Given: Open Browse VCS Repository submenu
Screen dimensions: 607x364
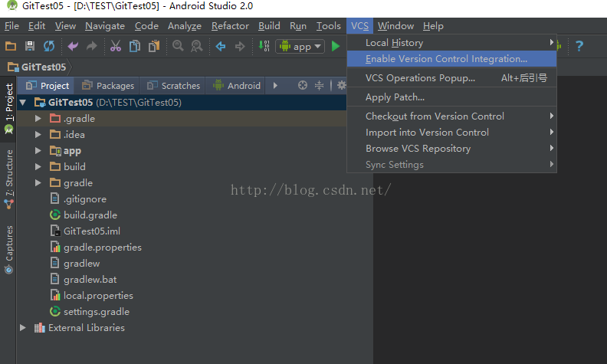Looking at the screenshot, I should 451,149.
